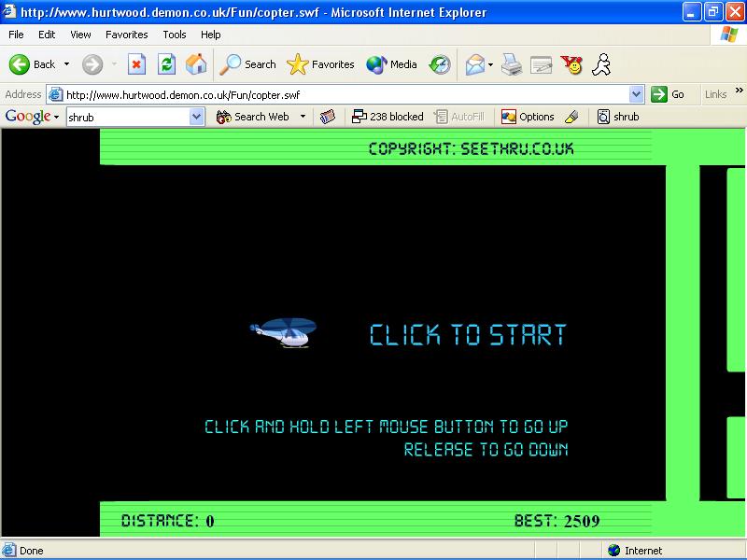
Task: Open the Edit menu
Action: coord(47,35)
